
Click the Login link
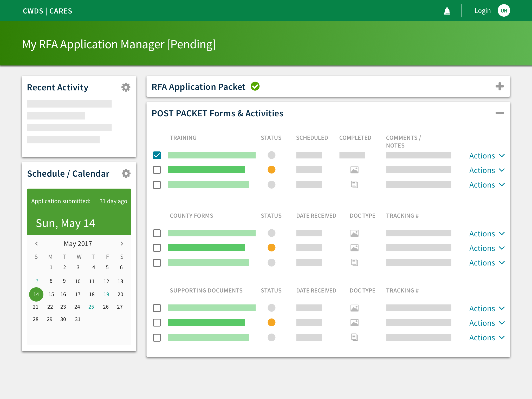coord(483,11)
